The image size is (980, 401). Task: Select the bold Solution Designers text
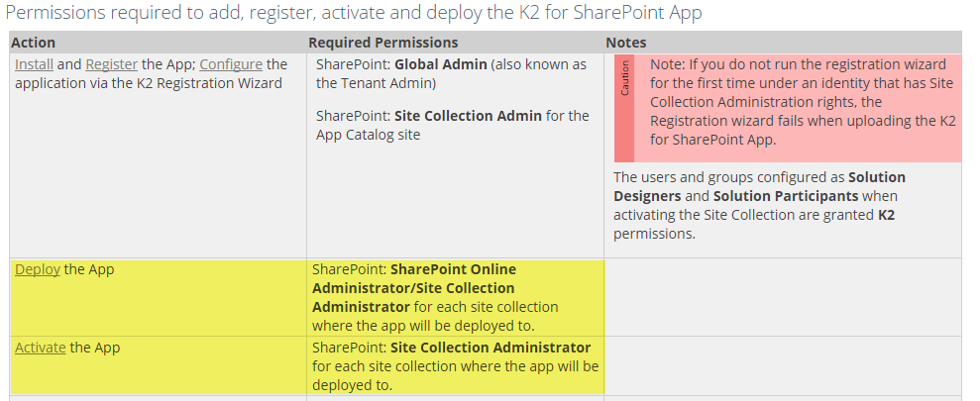coord(759,186)
